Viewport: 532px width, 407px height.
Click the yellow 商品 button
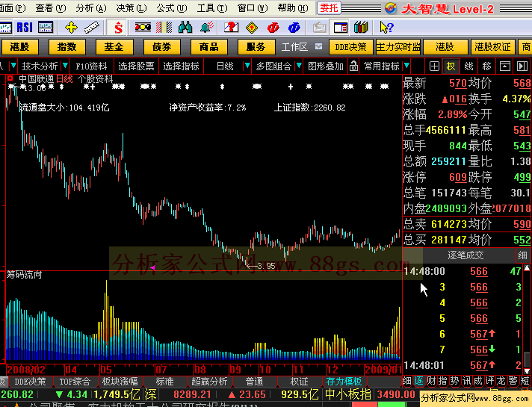[209, 47]
